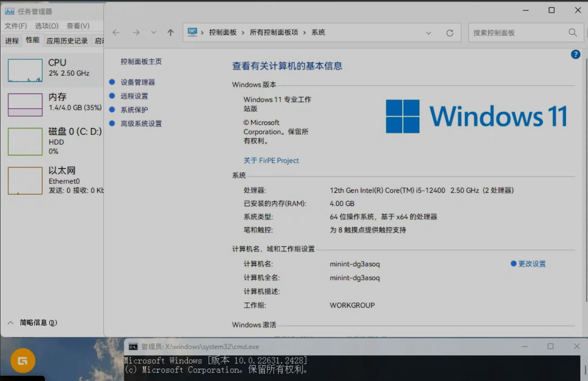Click the computer icon in the address bar

[192, 32]
